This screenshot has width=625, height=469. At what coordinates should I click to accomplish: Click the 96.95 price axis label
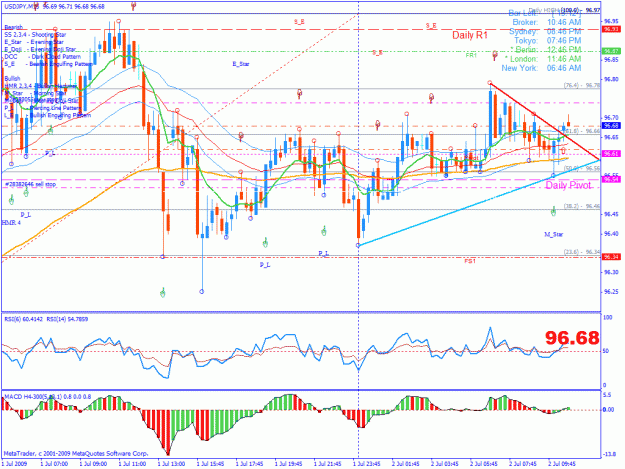pos(611,21)
